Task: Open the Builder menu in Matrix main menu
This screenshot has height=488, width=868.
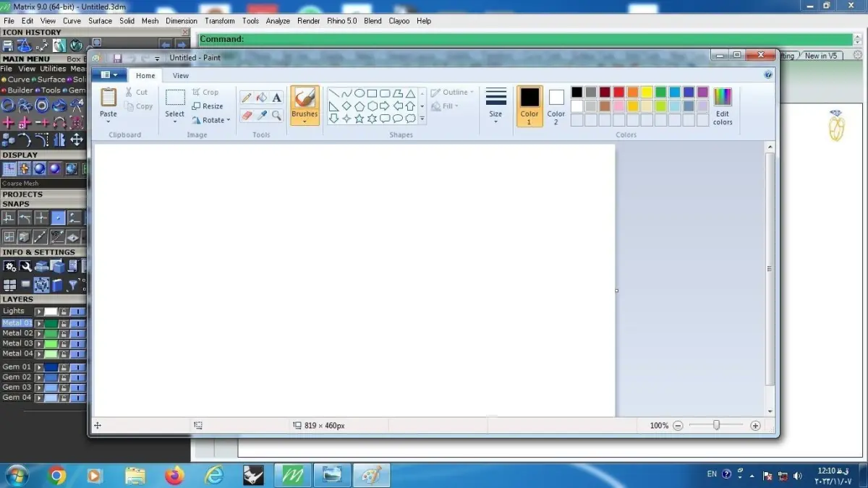Action: pos(20,90)
